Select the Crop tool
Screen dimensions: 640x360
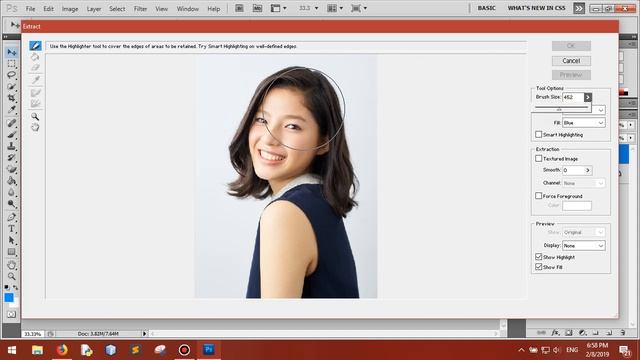pos(11,98)
